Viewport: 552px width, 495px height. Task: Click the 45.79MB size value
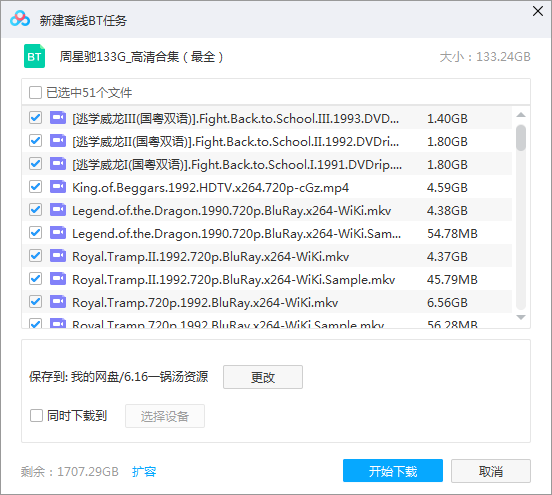452,280
